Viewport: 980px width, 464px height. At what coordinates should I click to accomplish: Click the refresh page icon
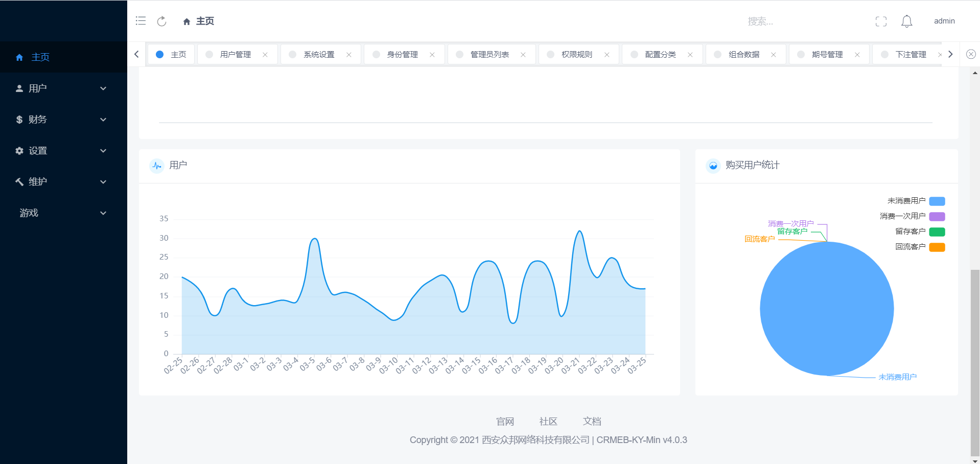161,21
